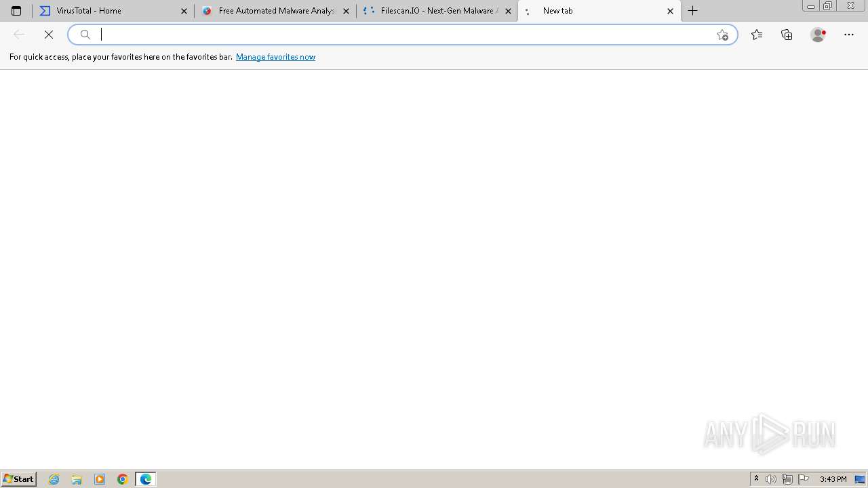The image size is (868, 488).
Task: Close the VirusTotal - Home tab
Action: 184,11
